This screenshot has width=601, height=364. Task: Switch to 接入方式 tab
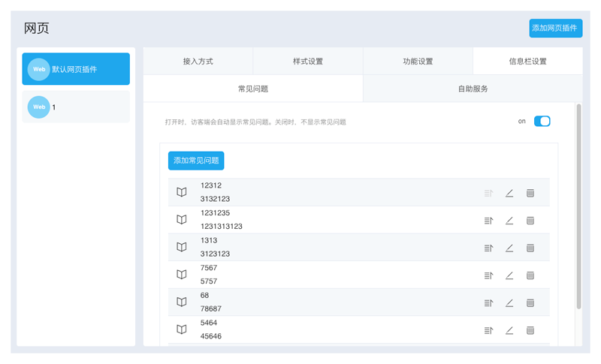[198, 62]
